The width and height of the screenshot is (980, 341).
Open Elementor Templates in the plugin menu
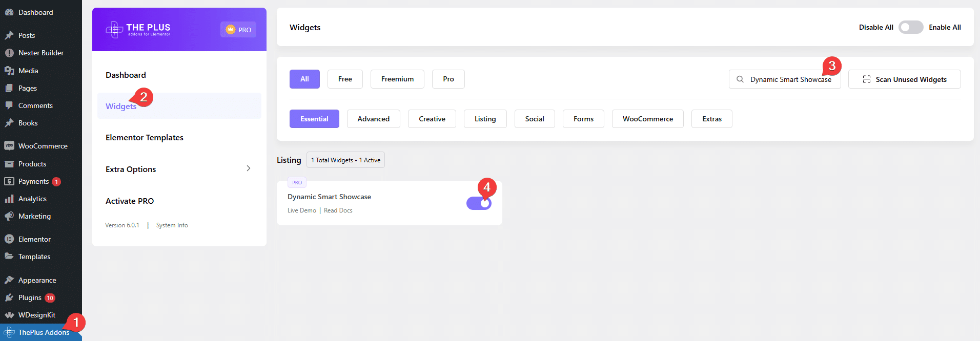pos(145,137)
